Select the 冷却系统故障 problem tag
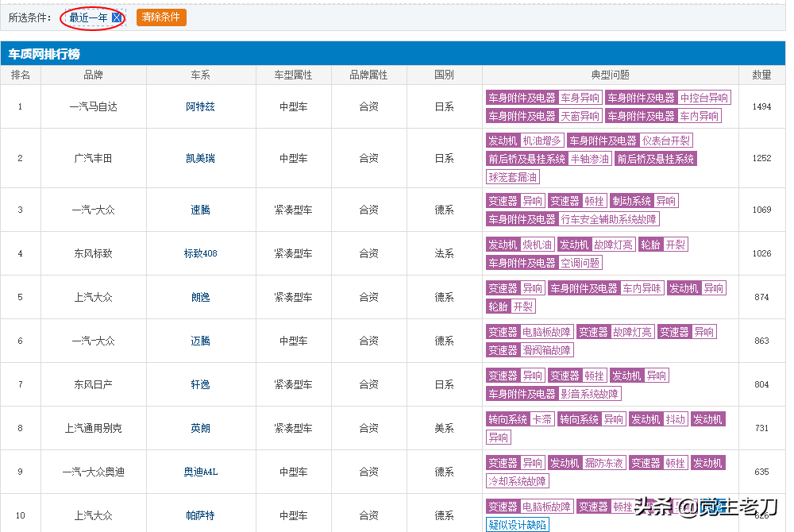The height and width of the screenshot is (532, 794). [x=518, y=481]
